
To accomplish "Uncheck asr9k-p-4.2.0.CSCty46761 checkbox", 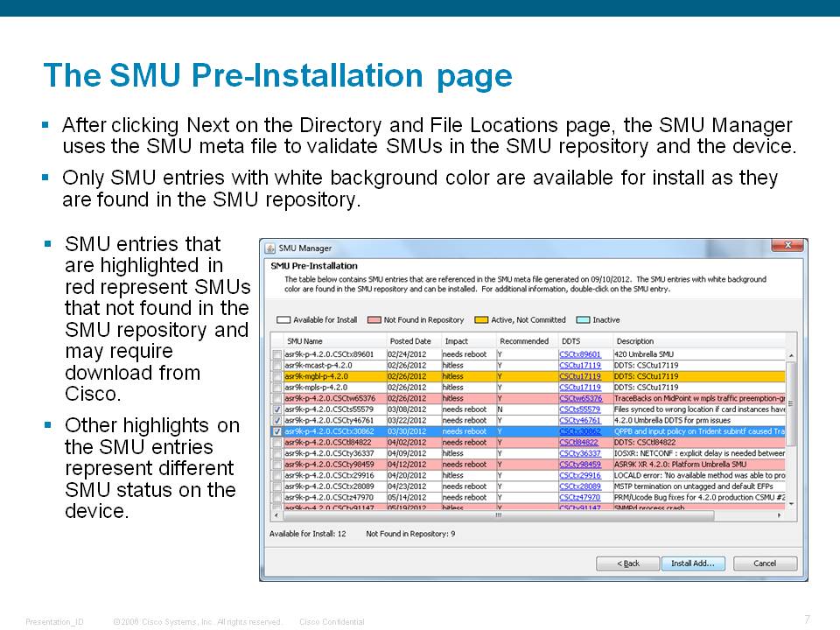I will pos(277,421).
